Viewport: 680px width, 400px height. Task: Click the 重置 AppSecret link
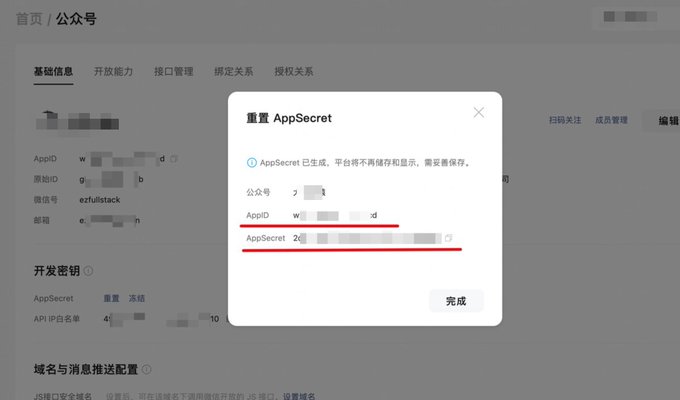(x=111, y=298)
